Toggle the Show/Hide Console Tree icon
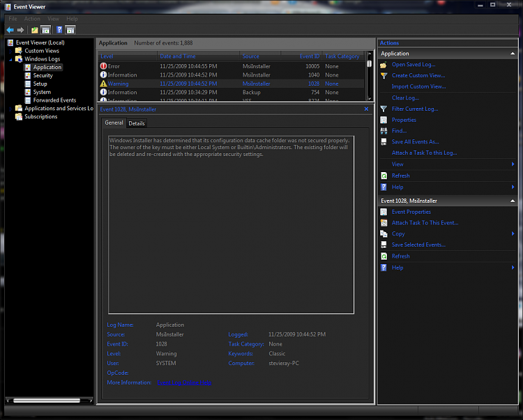523x420 pixels. pyautogui.click(x=46, y=30)
